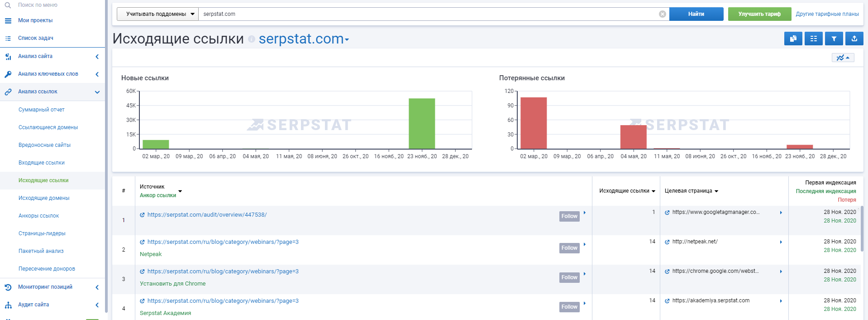Viewport: 868px width, 320px height.
Task: Open the serpstat.com domain dropdown in title
Action: pyautogui.click(x=304, y=39)
